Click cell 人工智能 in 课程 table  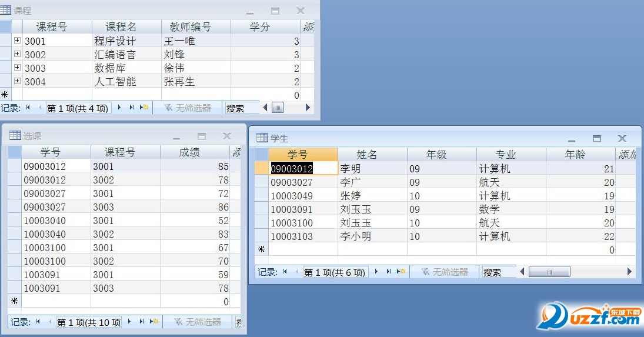point(126,81)
